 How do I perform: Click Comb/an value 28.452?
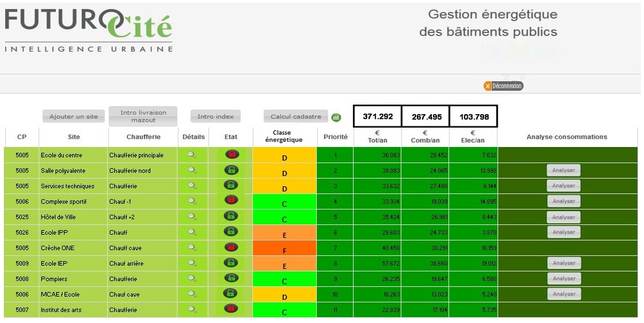coord(439,155)
